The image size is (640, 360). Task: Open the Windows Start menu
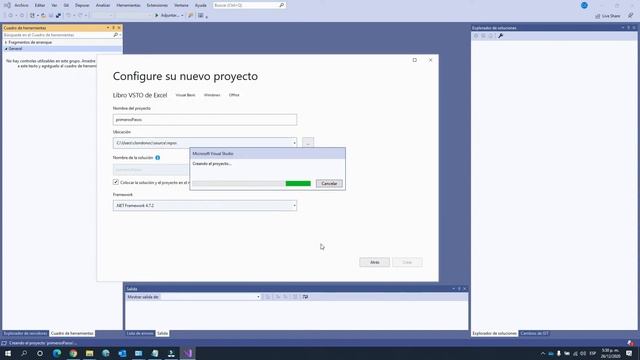pos(8,353)
